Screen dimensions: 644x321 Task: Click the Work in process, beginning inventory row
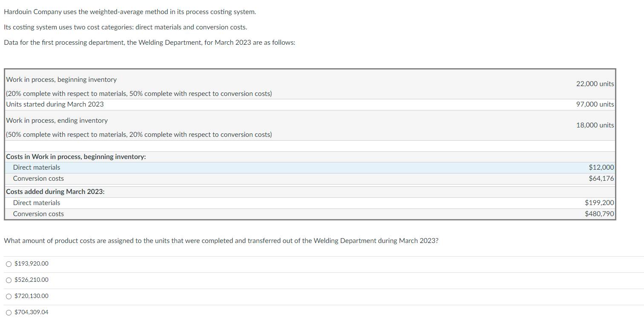61,79
